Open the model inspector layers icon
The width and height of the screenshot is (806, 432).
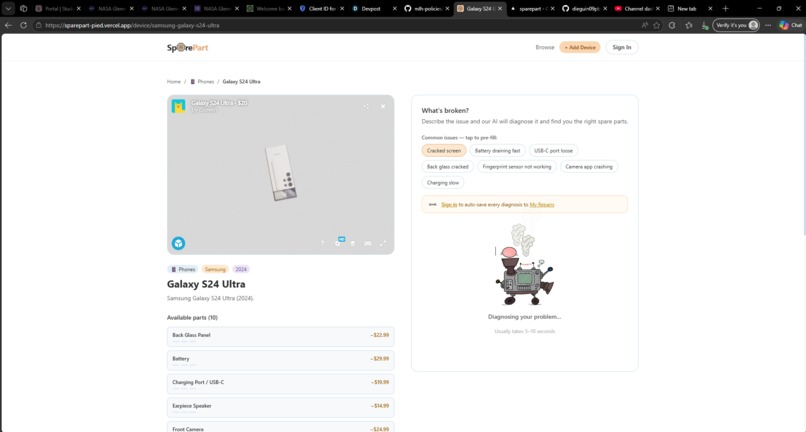353,243
